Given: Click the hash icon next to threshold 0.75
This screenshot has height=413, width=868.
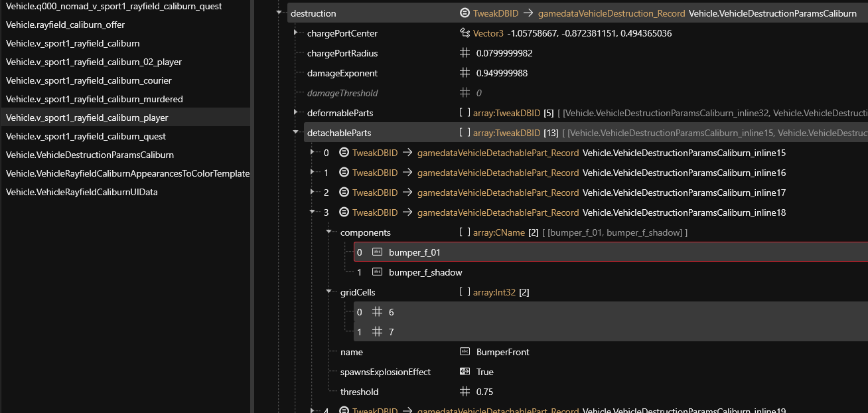Looking at the screenshot, I should pos(465,392).
